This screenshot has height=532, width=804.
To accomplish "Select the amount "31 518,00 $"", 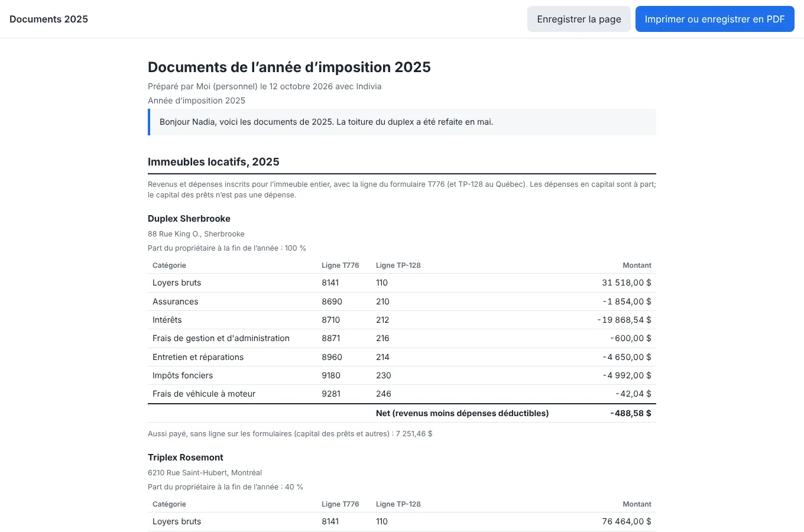I will (x=627, y=283).
